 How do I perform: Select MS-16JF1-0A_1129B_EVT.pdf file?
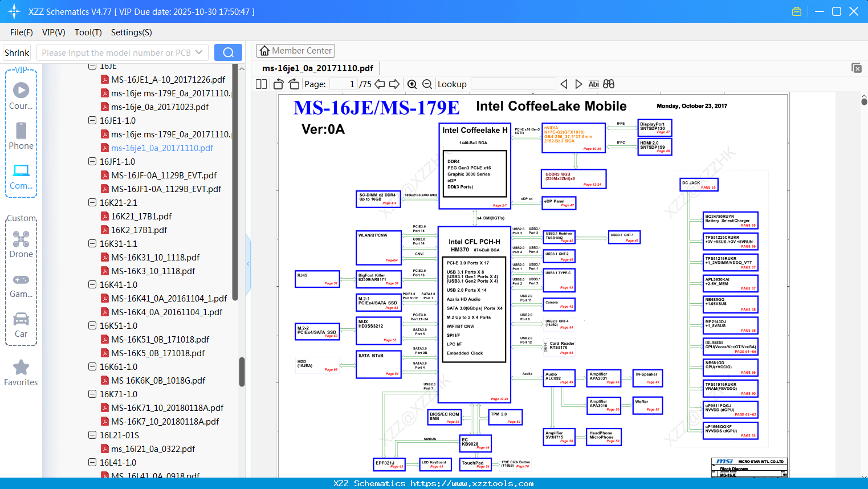tap(166, 189)
